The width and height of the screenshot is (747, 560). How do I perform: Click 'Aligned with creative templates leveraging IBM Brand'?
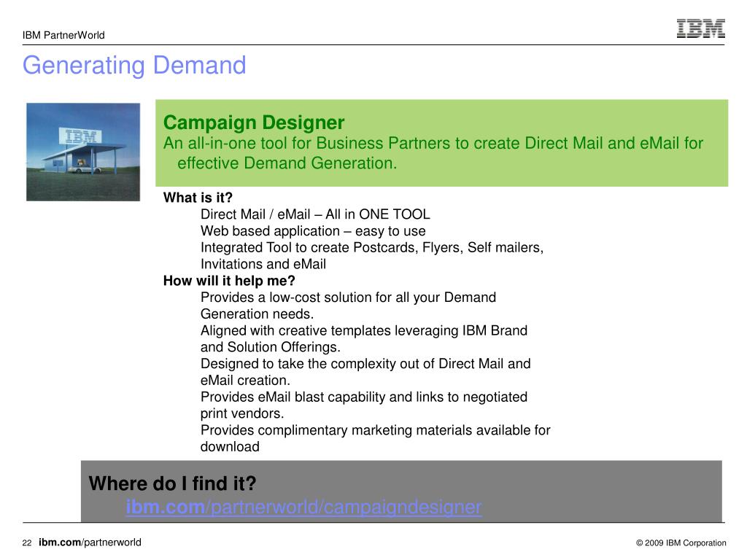point(364,330)
